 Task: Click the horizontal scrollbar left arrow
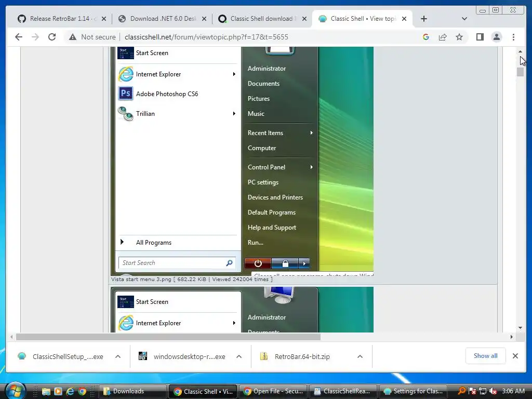11,337
